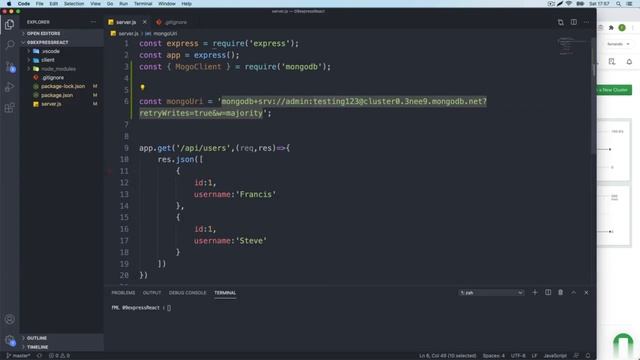Expand the .vscode folder
The width and height of the screenshot is (640, 360).
[x=62, y=51]
